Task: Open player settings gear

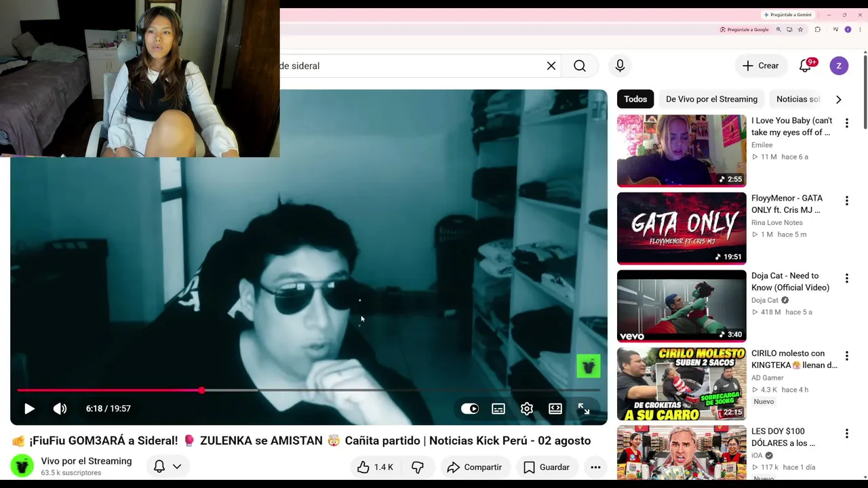Action: point(527,409)
